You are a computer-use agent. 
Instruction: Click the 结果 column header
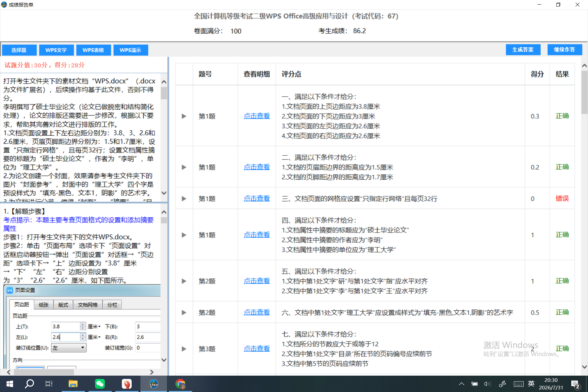(x=562, y=74)
